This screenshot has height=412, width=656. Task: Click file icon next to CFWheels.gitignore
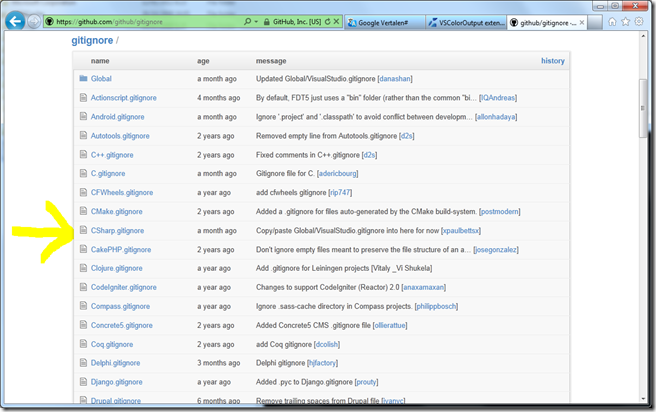[x=83, y=192]
